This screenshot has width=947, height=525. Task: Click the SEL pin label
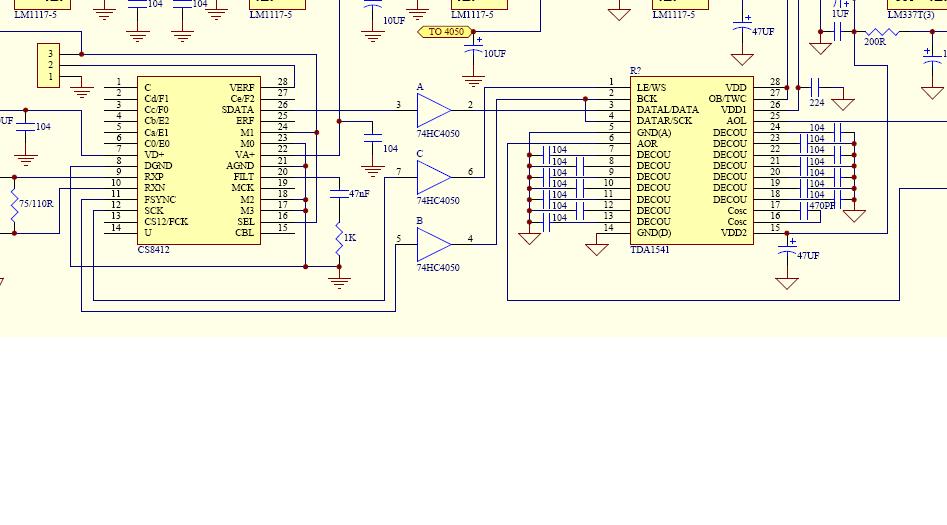click(x=246, y=222)
